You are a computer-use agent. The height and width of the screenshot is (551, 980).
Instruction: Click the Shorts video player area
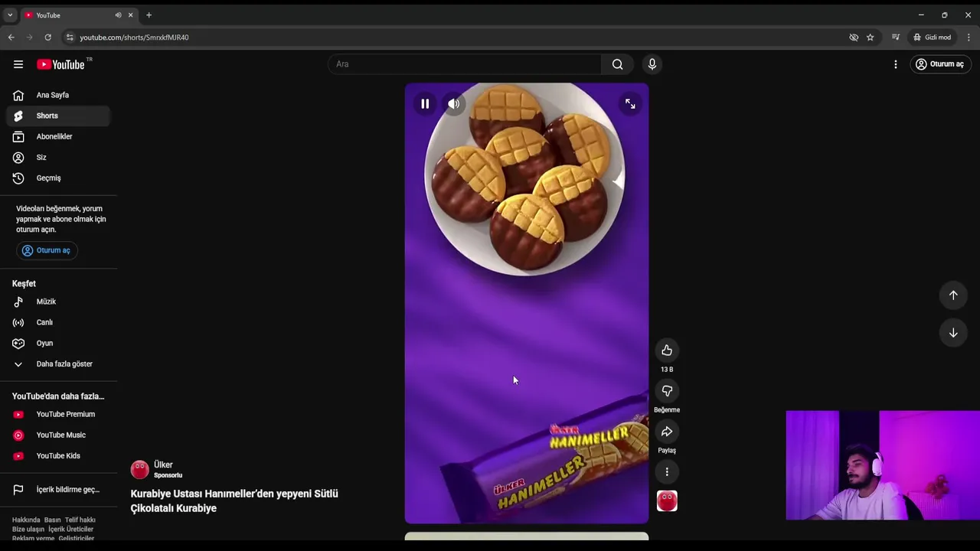tap(527, 303)
